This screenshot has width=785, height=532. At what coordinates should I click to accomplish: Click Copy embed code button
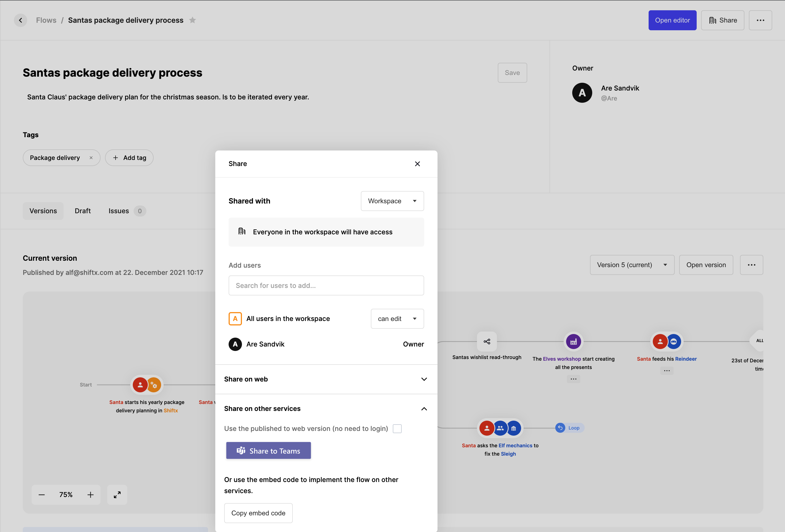coord(258,513)
